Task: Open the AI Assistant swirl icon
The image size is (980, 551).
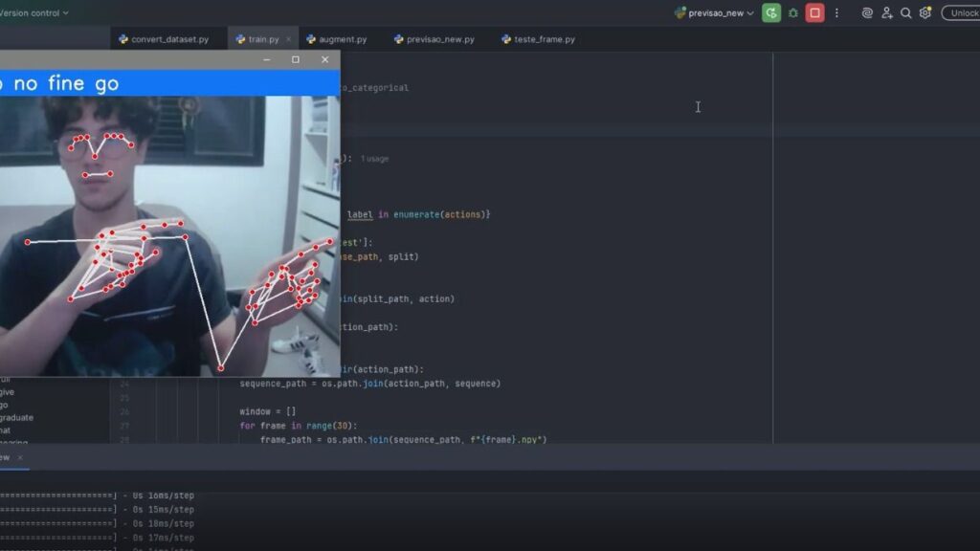Action: [x=867, y=13]
